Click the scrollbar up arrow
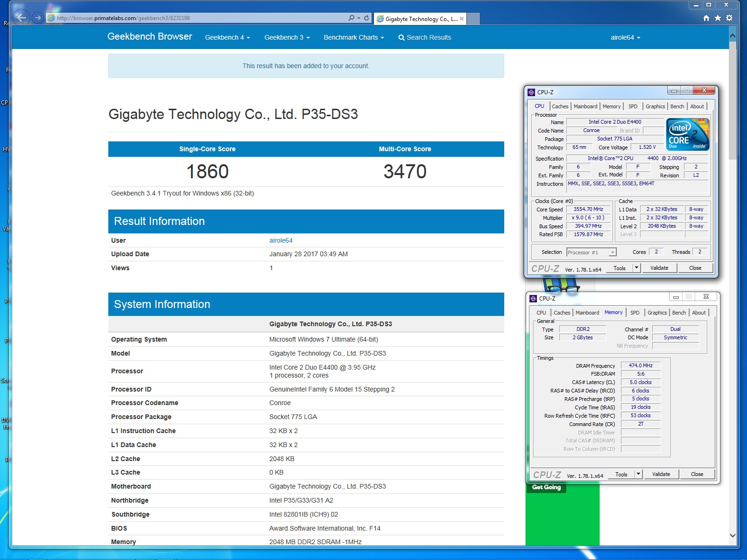 coord(733,35)
